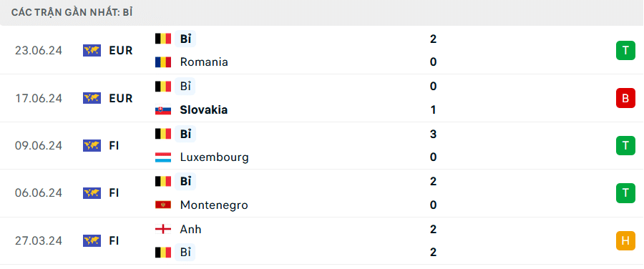Open the 17.06.24 EUR match row
Screen dimensions: 644x269
click(322, 98)
